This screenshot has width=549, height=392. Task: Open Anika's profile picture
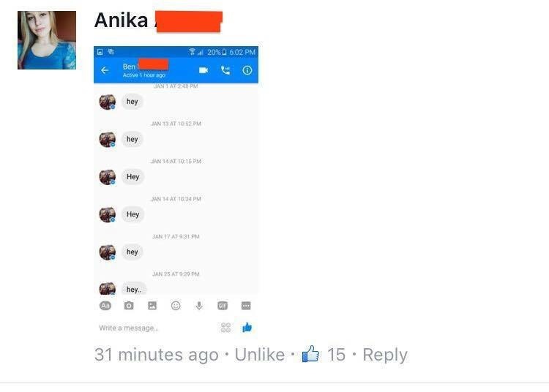pos(47,40)
